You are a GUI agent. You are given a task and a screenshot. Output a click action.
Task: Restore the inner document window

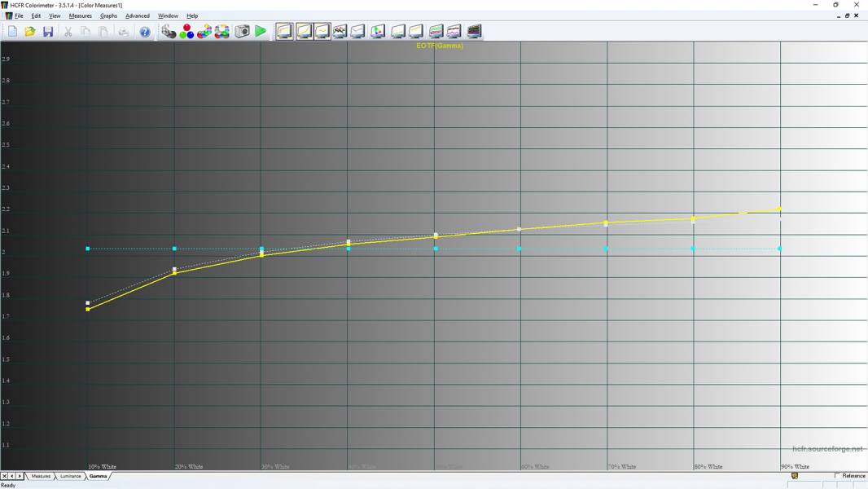pos(847,16)
